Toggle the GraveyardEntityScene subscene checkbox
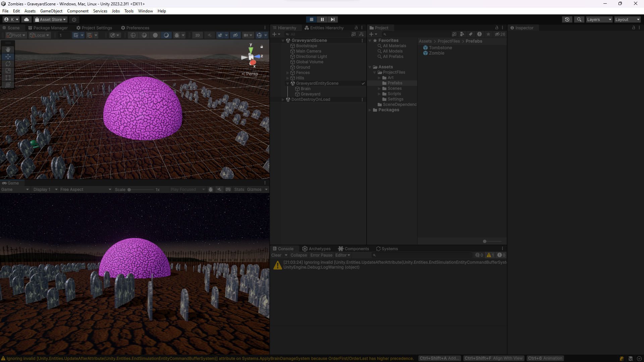The width and height of the screenshot is (644, 362). (363, 83)
